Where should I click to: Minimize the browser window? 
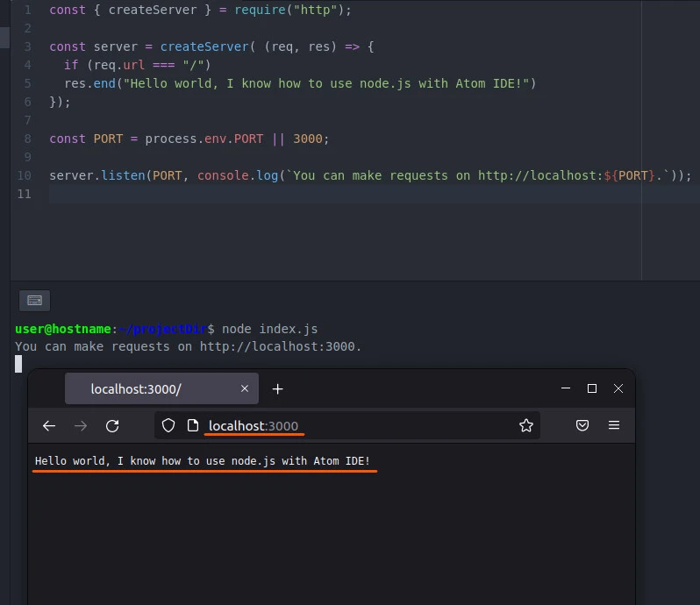pyautogui.click(x=565, y=388)
